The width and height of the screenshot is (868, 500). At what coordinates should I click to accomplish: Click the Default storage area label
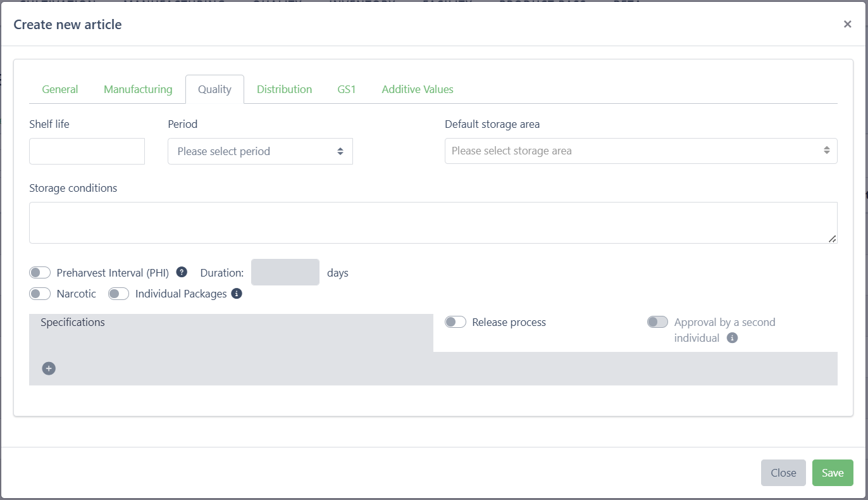pos(492,124)
